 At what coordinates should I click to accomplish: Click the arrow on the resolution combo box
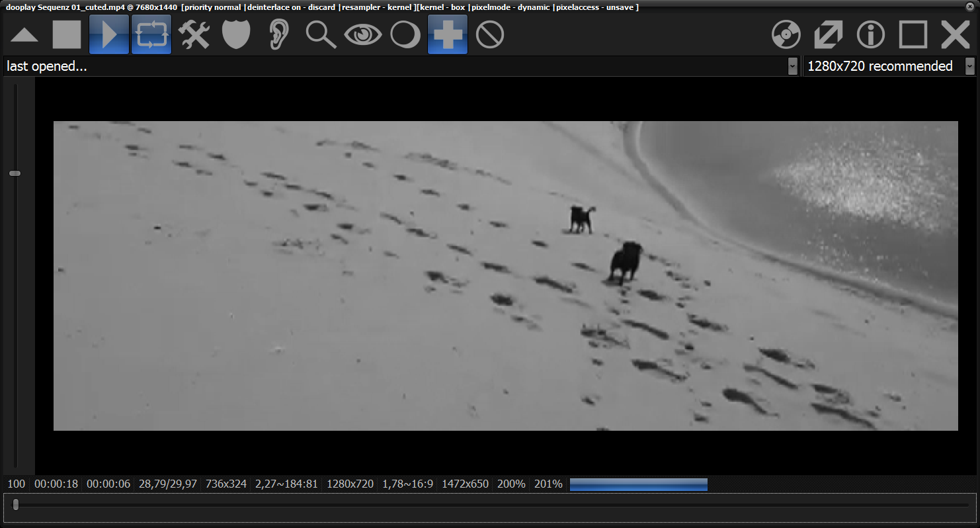[969, 66]
